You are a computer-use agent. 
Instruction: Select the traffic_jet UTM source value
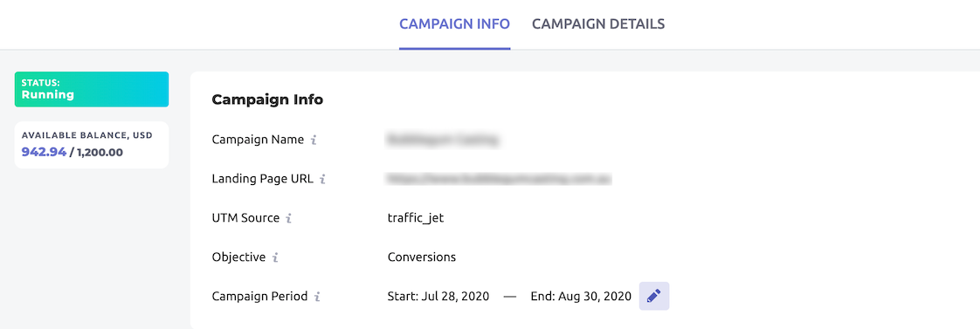pyautogui.click(x=416, y=218)
